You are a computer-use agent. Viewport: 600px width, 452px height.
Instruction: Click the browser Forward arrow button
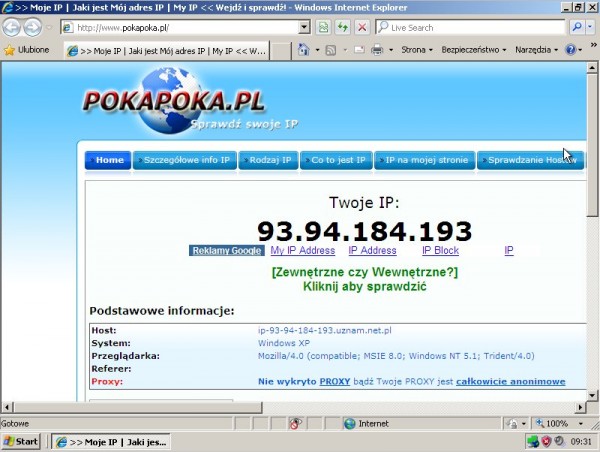pyautogui.click(x=33, y=28)
